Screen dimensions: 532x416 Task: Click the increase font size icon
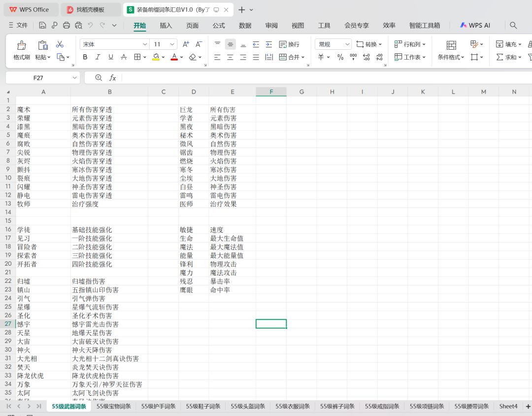click(x=186, y=44)
